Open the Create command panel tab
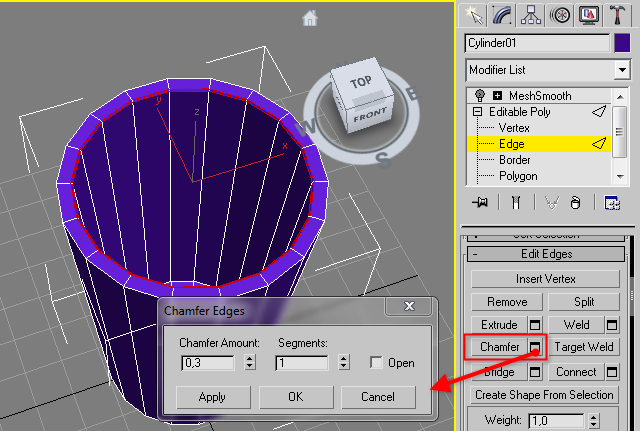Screen dimensions: 640x431 pos(473,16)
